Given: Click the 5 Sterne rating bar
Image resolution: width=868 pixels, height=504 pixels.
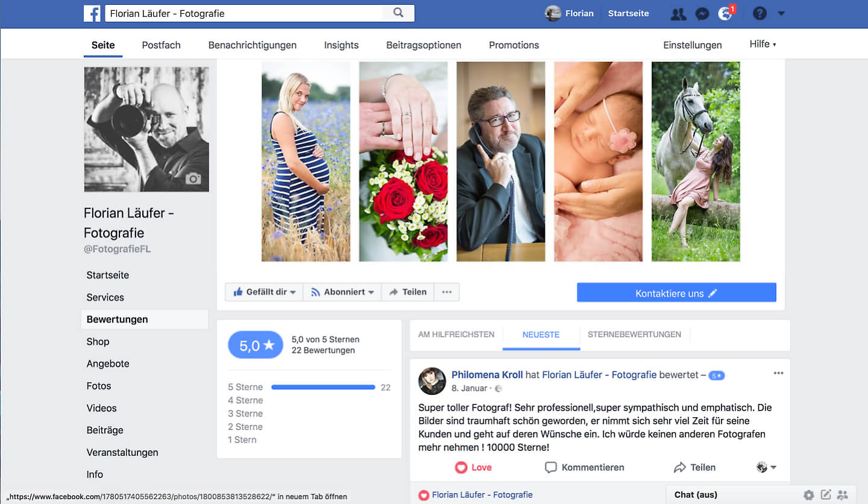Looking at the screenshot, I should (323, 387).
